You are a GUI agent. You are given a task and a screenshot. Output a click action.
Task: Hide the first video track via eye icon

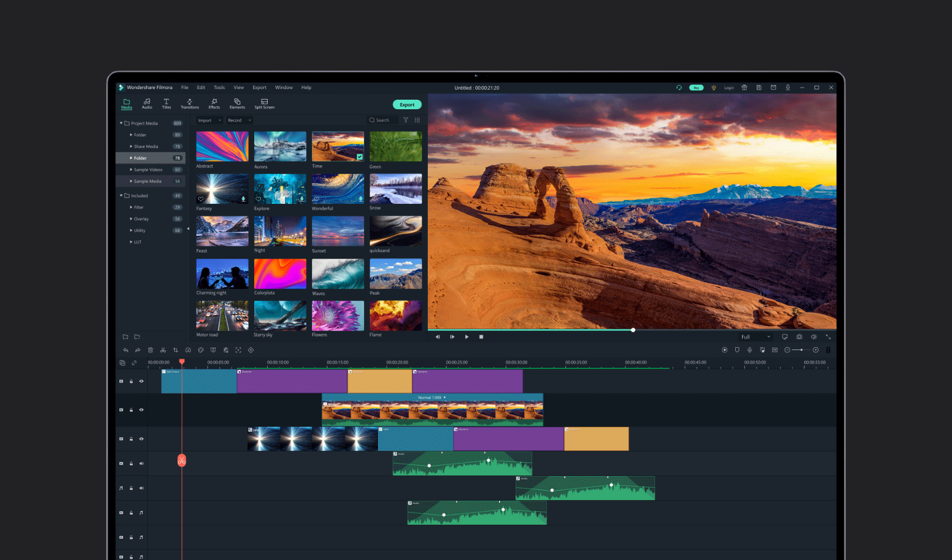(141, 381)
